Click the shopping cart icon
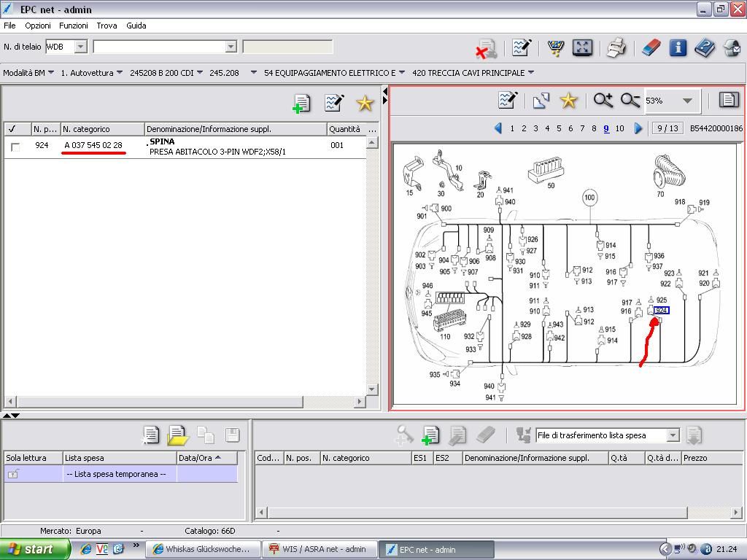 (x=556, y=48)
